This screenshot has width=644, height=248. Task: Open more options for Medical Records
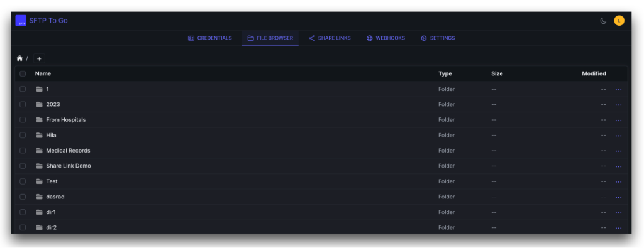[619, 151]
